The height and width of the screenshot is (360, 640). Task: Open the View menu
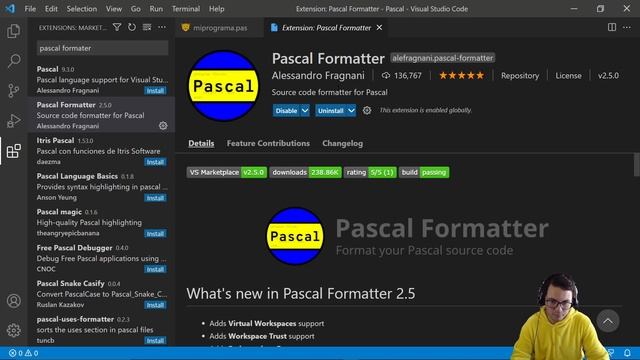pos(113,9)
